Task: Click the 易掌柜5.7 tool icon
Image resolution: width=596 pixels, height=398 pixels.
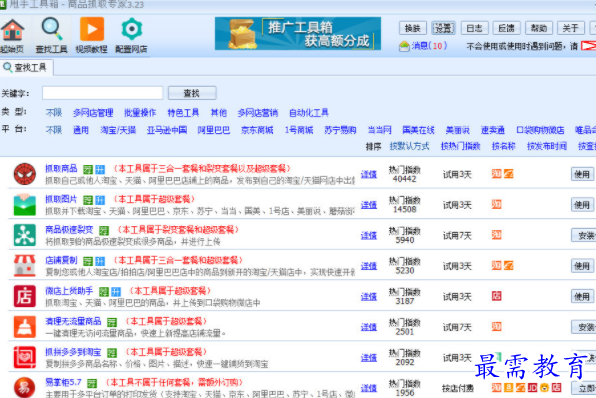Action: (x=25, y=387)
